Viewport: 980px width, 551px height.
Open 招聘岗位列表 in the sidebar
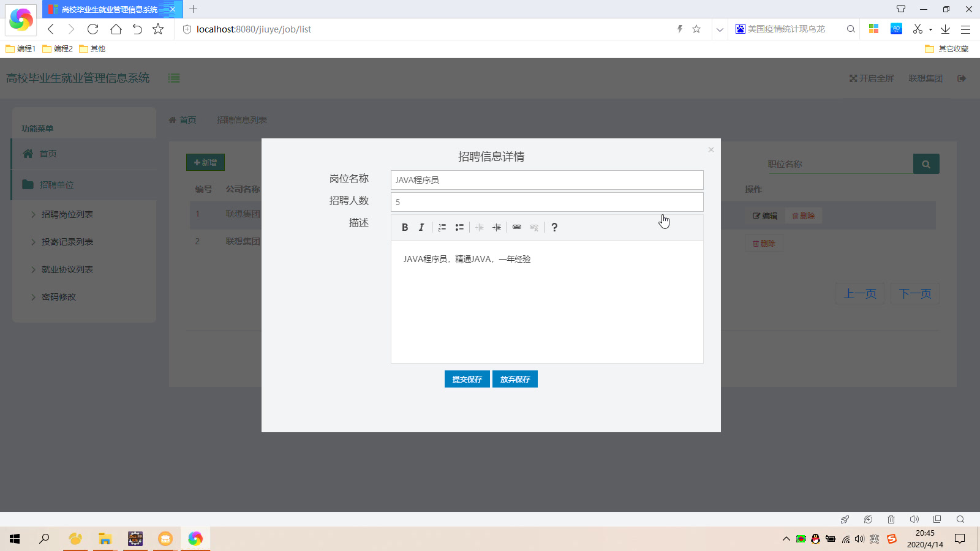(67, 214)
